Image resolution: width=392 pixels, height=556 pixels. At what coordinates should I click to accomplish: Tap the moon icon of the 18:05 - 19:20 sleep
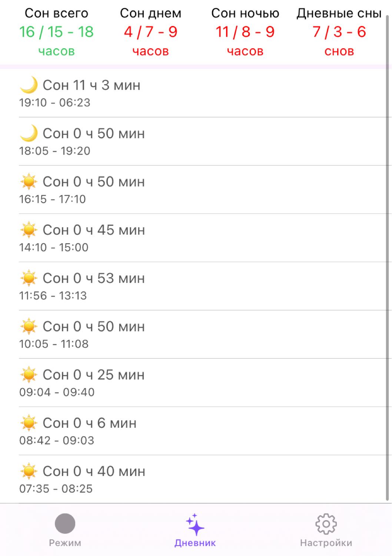[29, 133]
